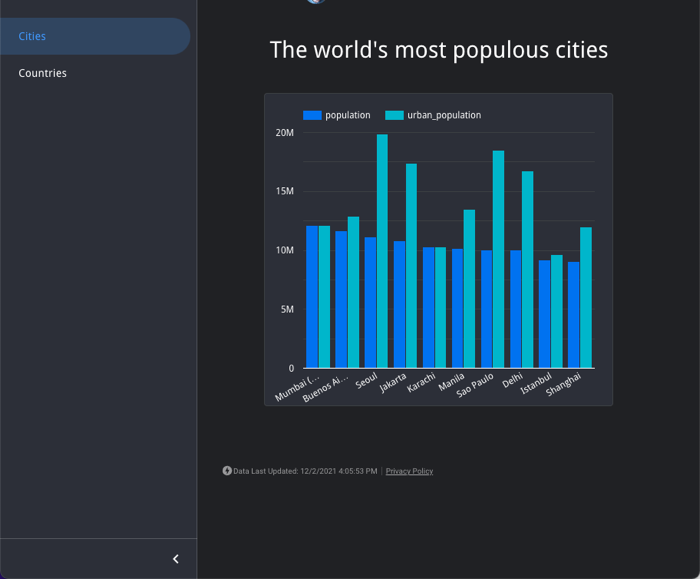Click Shanghai's blue population bar
This screenshot has width=700, height=579.
573,315
